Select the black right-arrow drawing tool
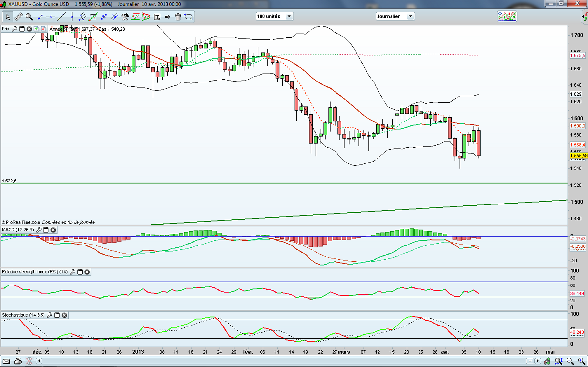588x367 pixels. click(x=168, y=17)
